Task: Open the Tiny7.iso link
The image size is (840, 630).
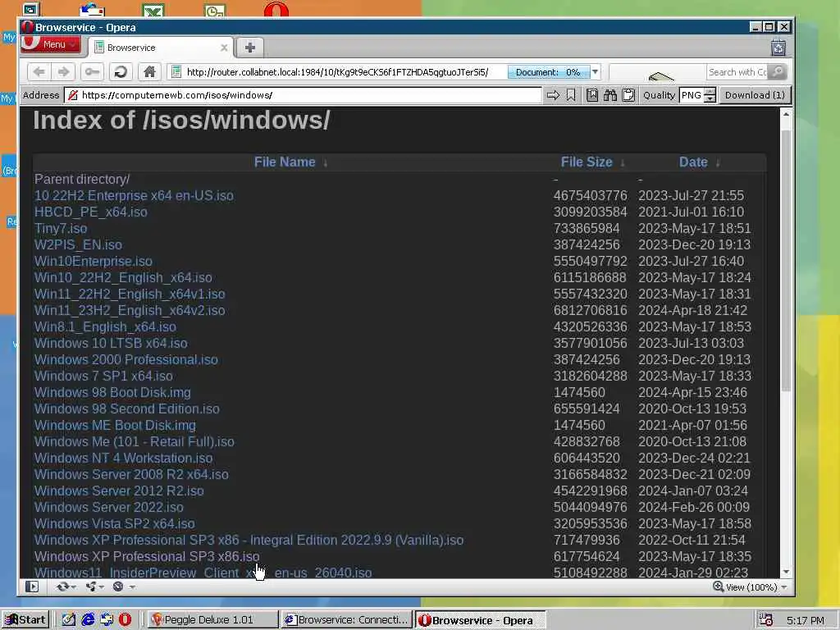Action: click(x=61, y=228)
